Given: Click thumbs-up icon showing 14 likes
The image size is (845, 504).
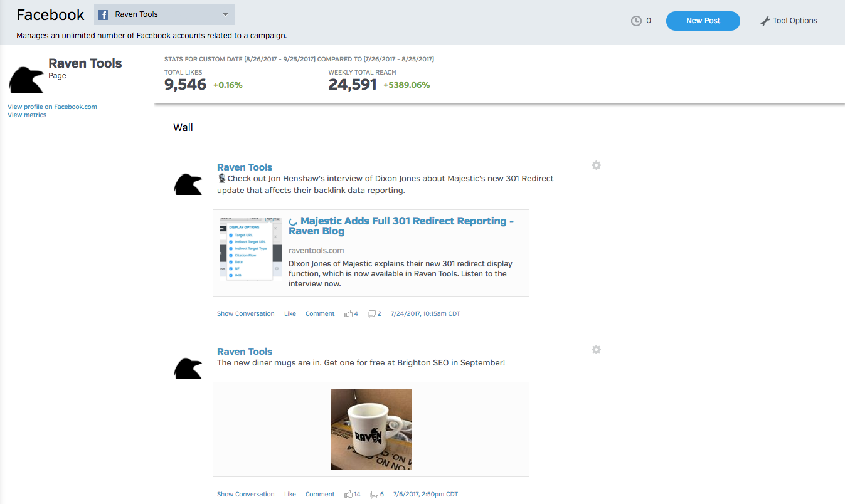Looking at the screenshot, I should tap(348, 494).
